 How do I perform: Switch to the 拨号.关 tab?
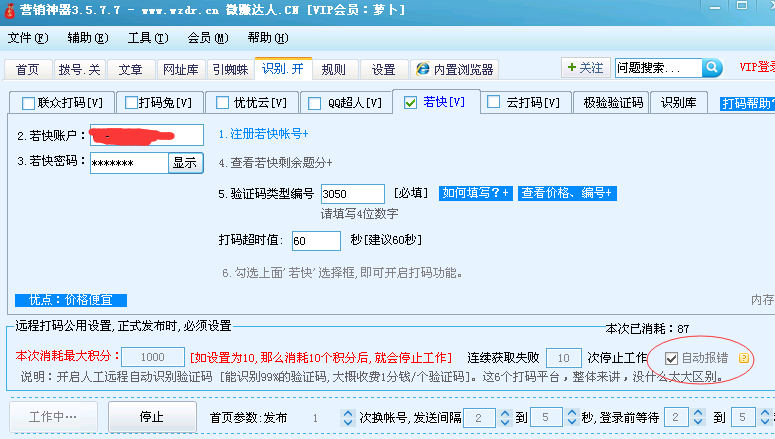tap(79, 69)
